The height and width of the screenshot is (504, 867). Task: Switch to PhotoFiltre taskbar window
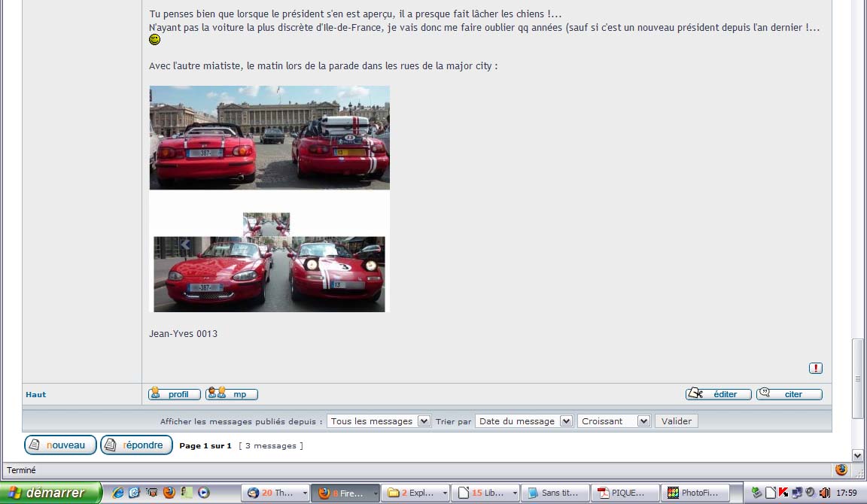click(695, 493)
